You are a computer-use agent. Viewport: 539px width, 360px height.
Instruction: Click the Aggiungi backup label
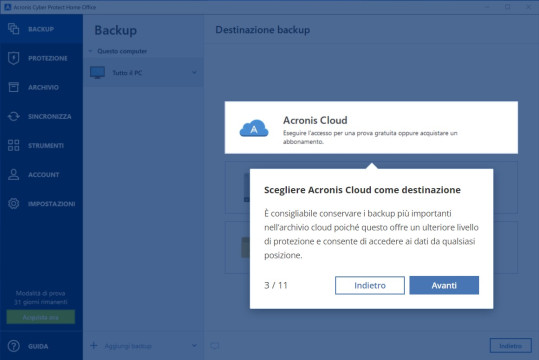[128, 346]
